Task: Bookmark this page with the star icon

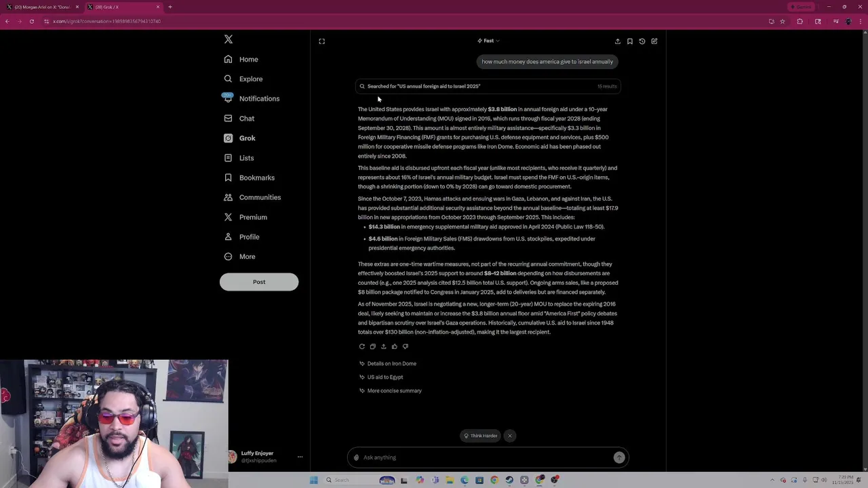Action: pyautogui.click(x=783, y=22)
